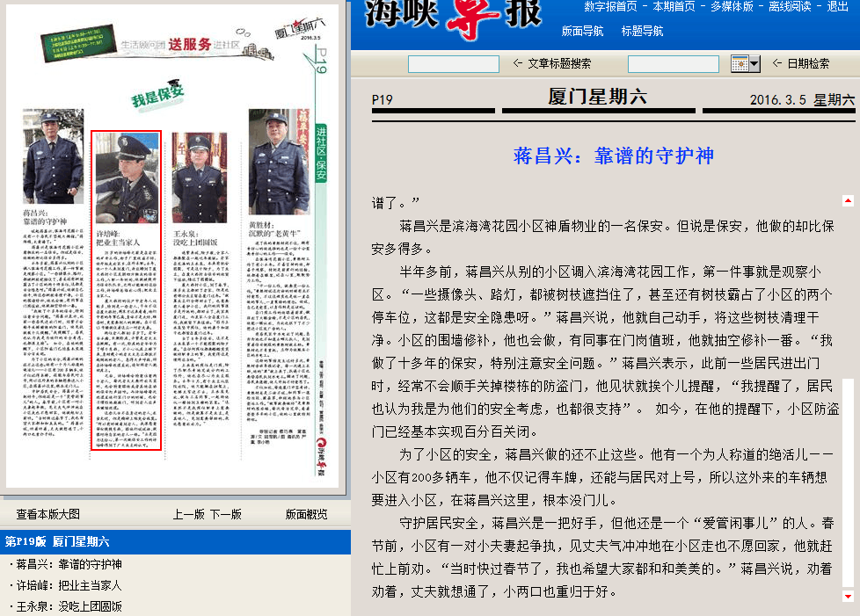
Task: Open 版面导航 page navigation menu
Action: (x=582, y=31)
